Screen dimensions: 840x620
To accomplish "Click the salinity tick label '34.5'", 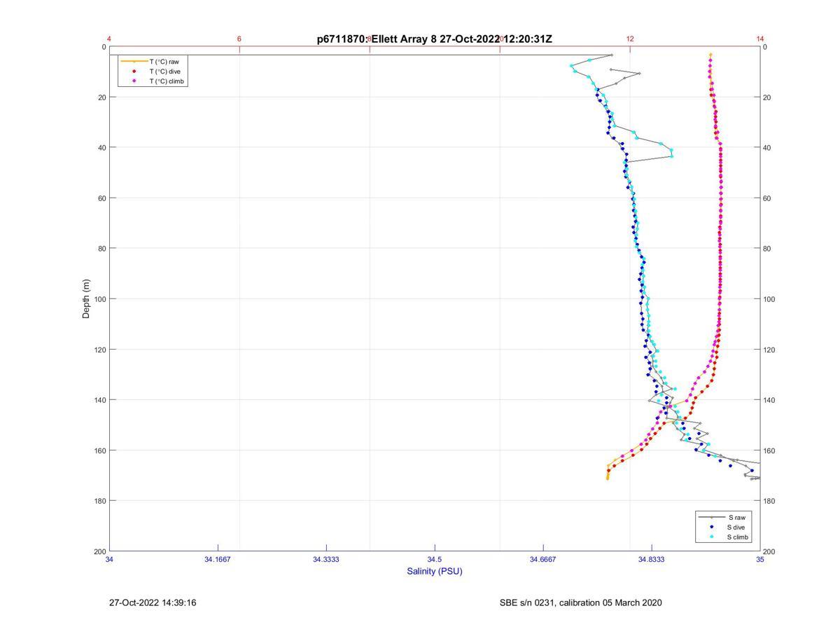I will tap(435, 560).
